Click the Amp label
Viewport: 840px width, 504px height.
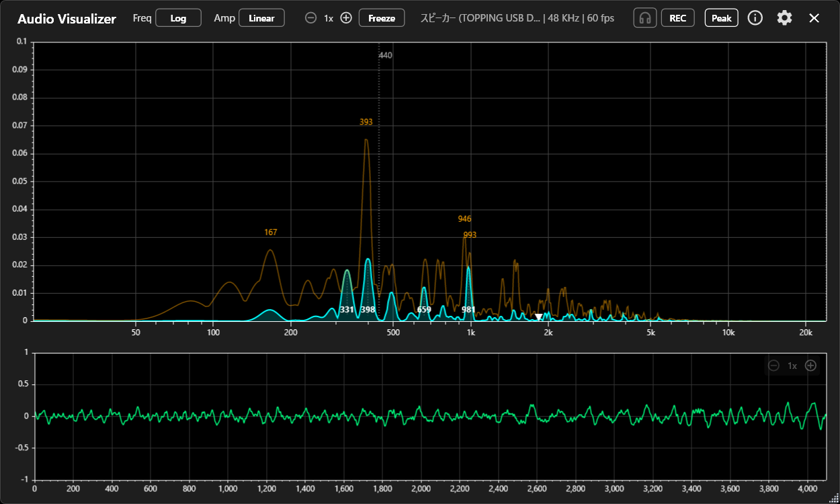coord(224,18)
